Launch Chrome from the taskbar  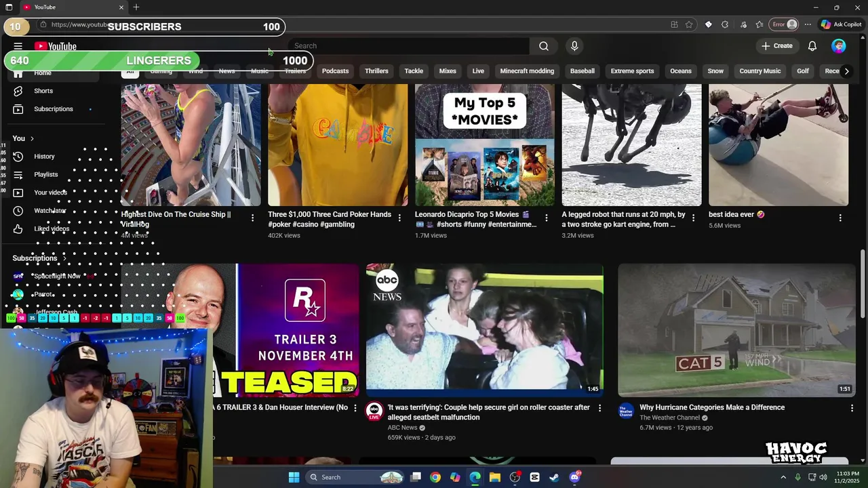pyautogui.click(x=435, y=477)
